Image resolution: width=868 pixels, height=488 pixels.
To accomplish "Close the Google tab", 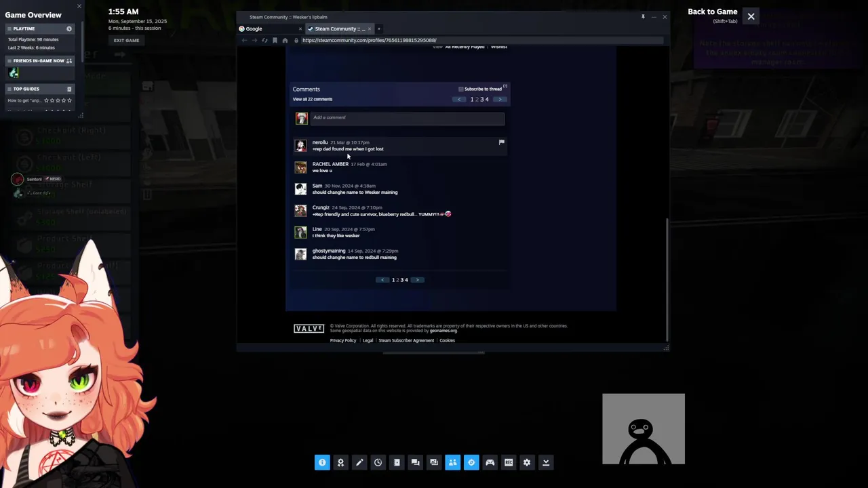I will [x=300, y=28].
